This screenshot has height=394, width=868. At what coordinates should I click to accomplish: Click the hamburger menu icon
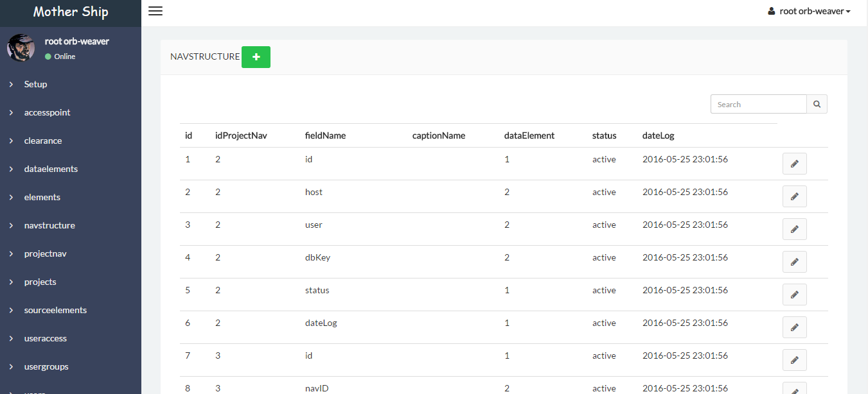pyautogui.click(x=155, y=11)
